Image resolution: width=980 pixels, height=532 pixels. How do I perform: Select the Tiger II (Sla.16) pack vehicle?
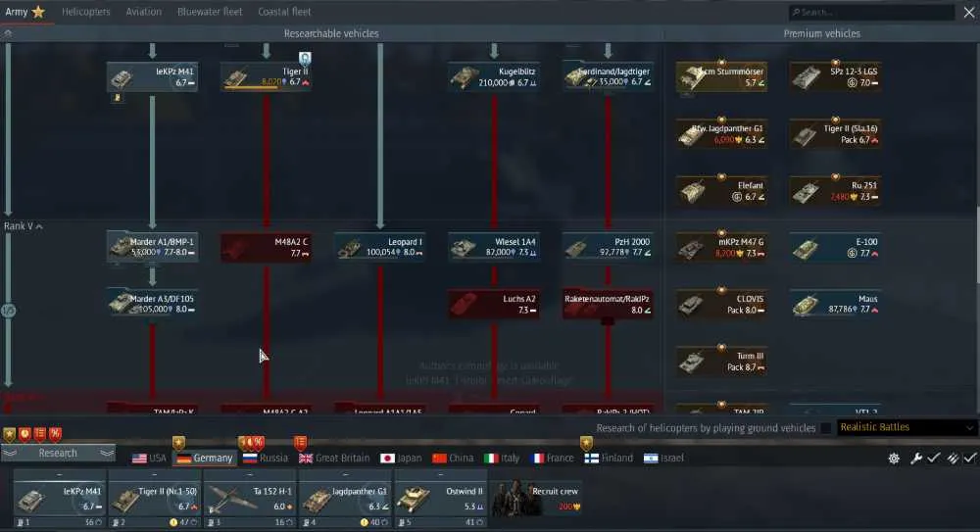click(836, 134)
